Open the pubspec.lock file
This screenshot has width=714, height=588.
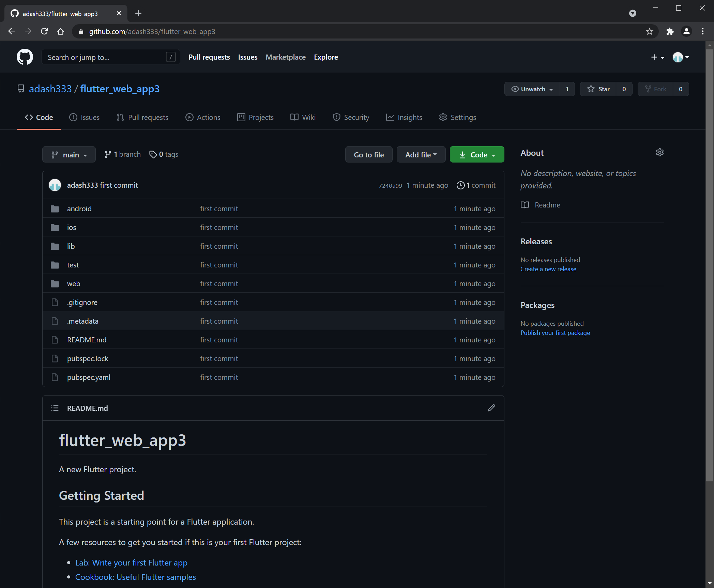click(x=88, y=358)
